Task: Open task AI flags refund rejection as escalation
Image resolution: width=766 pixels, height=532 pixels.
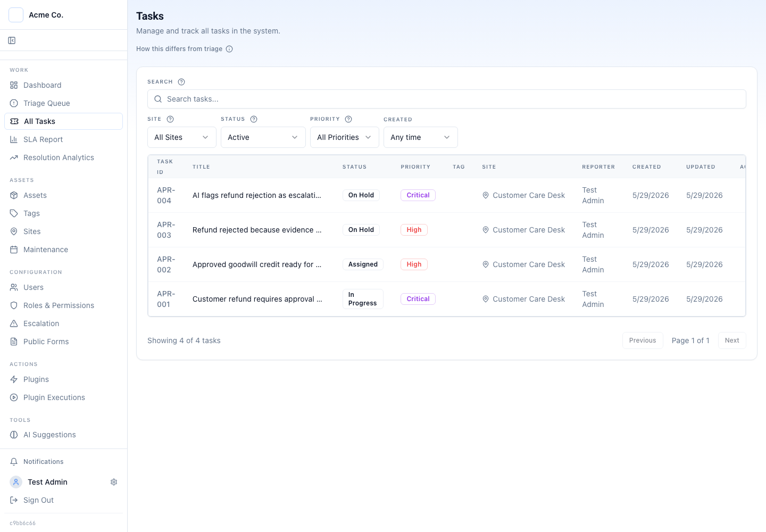Action: pyautogui.click(x=257, y=195)
